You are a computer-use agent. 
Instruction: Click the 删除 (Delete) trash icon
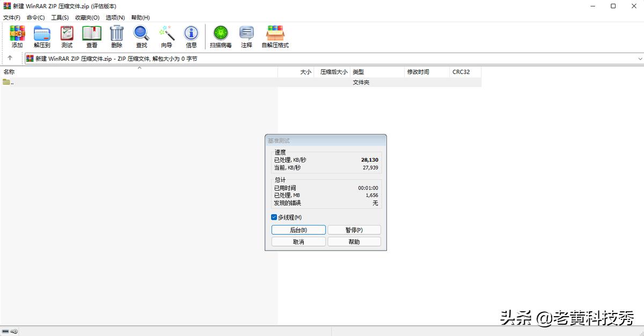pos(116,35)
